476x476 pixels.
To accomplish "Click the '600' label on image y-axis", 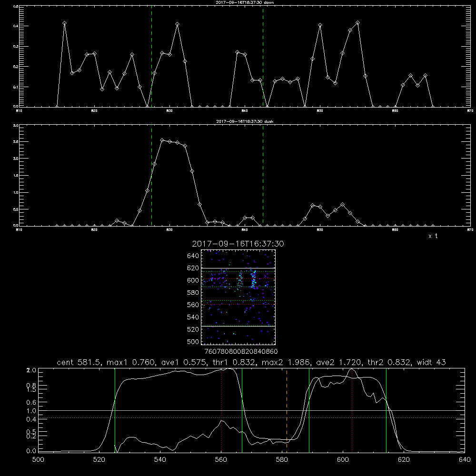I will coord(193,280).
